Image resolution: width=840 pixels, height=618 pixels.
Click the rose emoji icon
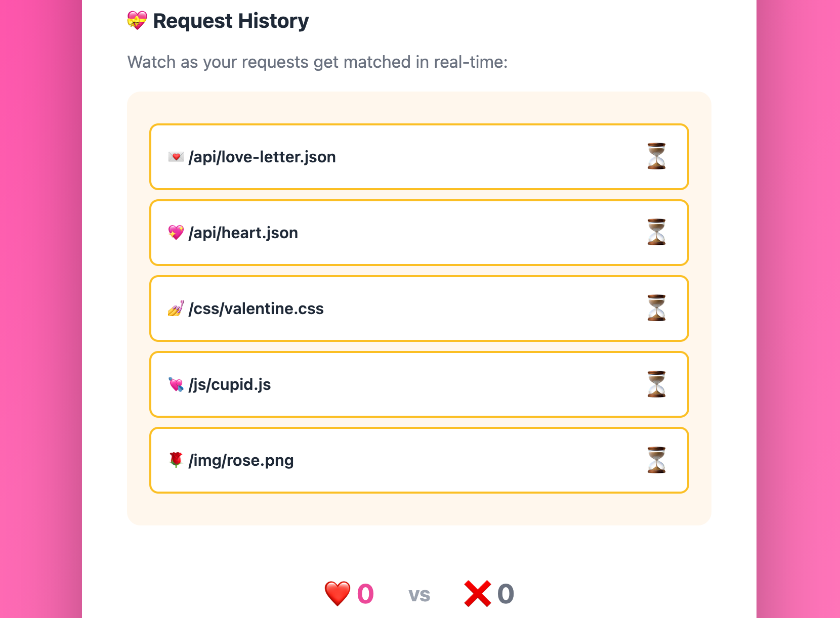pos(176,460)
